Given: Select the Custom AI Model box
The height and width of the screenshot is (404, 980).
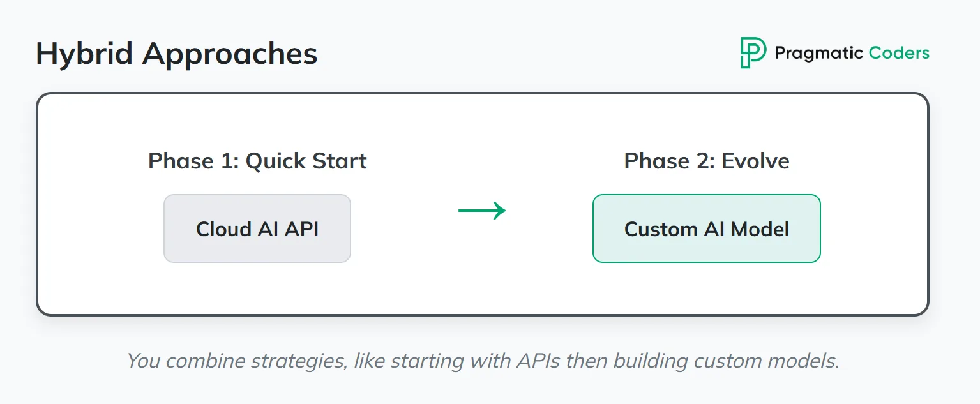Looking at the screenshot, I should click(x=706, y=228).
